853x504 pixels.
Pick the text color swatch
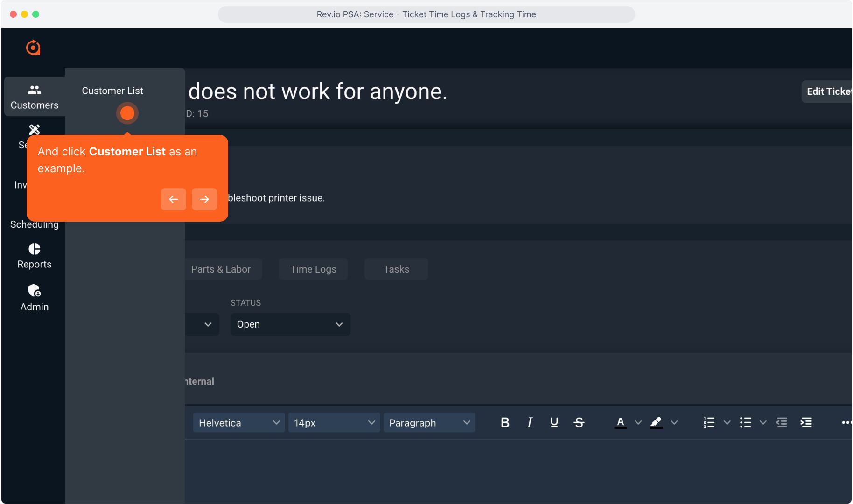pyautogui.click(x=620, y=423)
